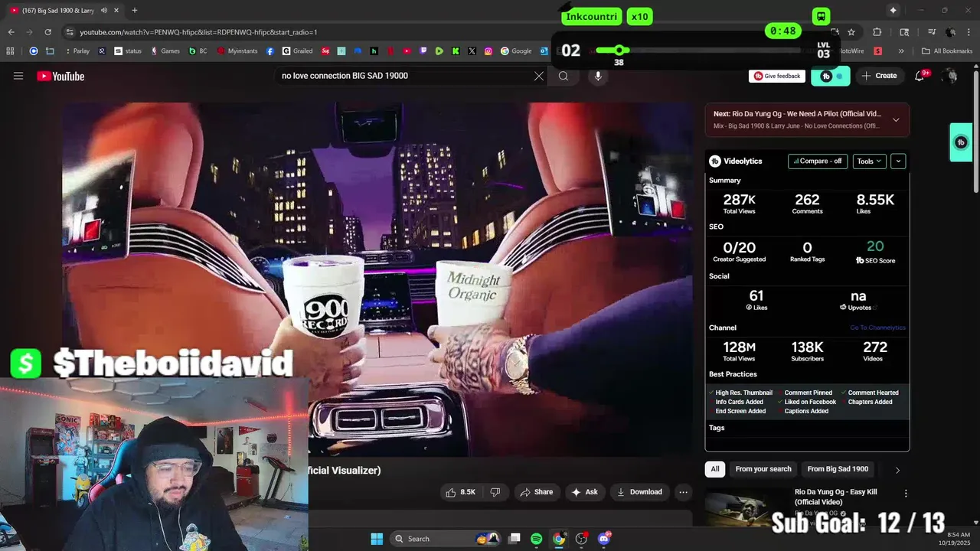The width and height of the screenshot is (980, 551).
Task: Click the TubeBuddy Give feedback button
Action: pyautogui.click(x=777, y=76)
